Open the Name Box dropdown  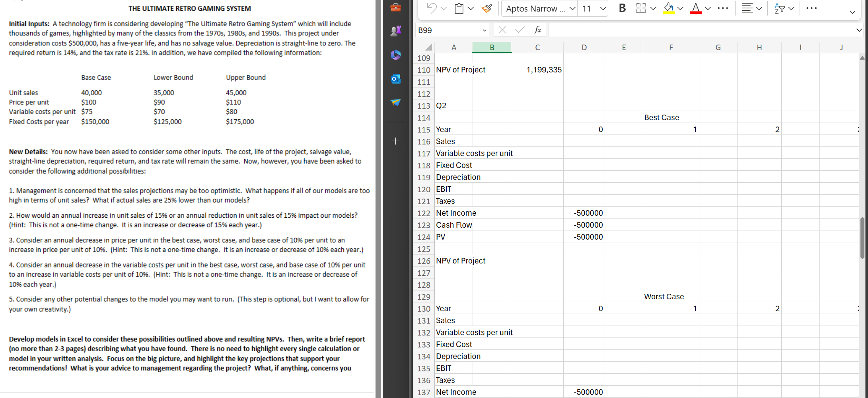pos(485,30)
